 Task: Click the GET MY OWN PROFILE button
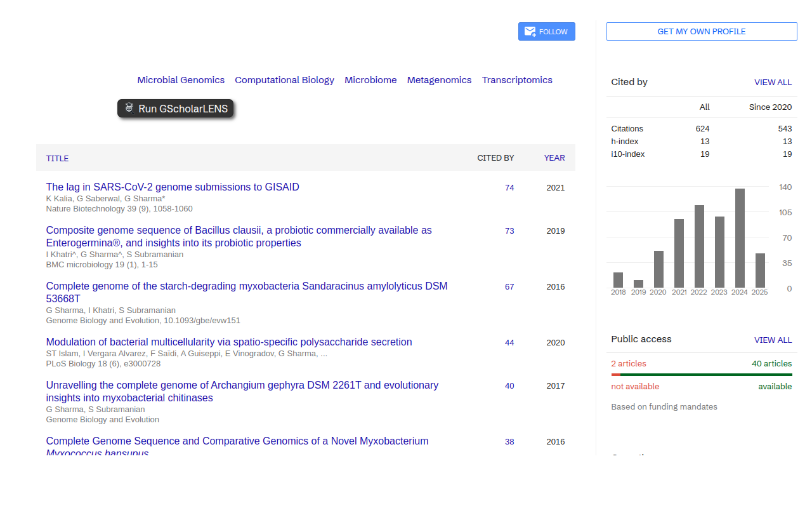(701, 31)
